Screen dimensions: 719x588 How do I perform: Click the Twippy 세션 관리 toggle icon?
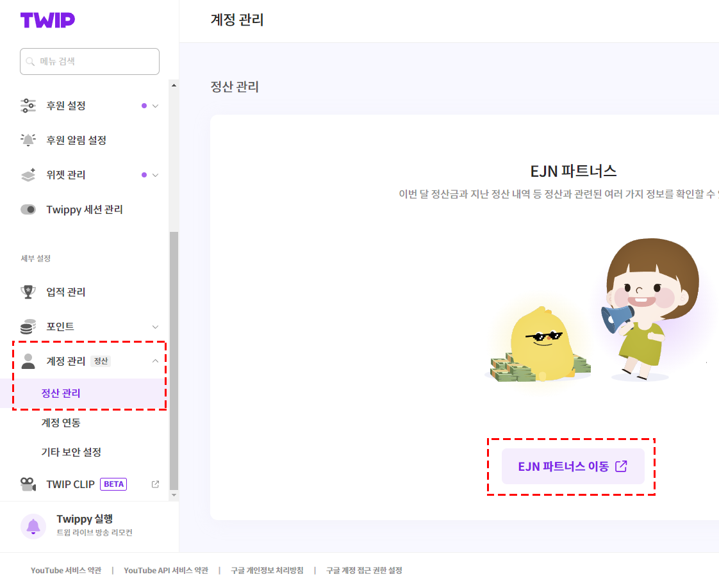pos(28,209)
